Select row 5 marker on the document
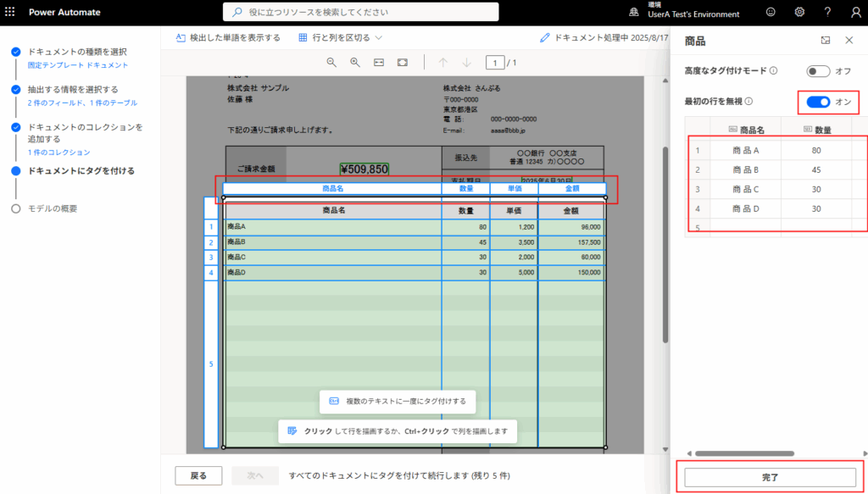This screenshot has width=868, height=494. tap(211, 364)
